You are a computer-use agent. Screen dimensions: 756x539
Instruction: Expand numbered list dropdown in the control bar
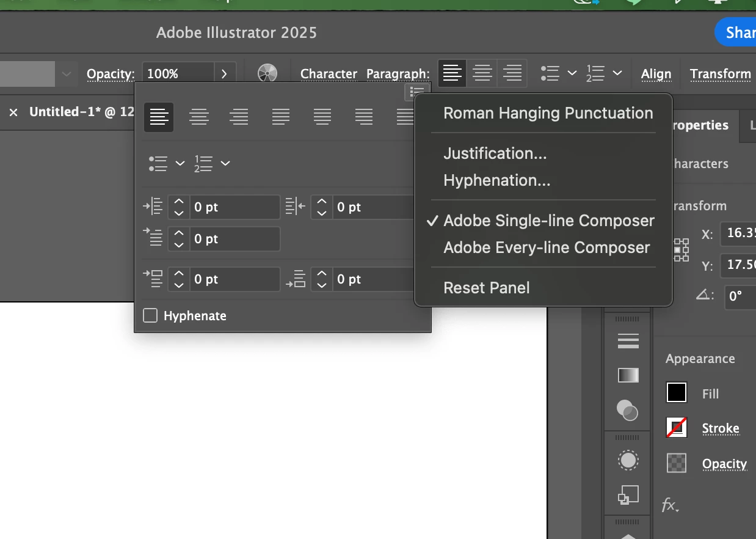click(x=617, y=73)
